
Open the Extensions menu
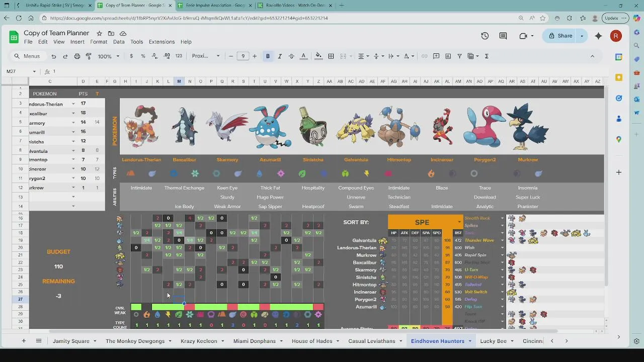coord(162,42)
